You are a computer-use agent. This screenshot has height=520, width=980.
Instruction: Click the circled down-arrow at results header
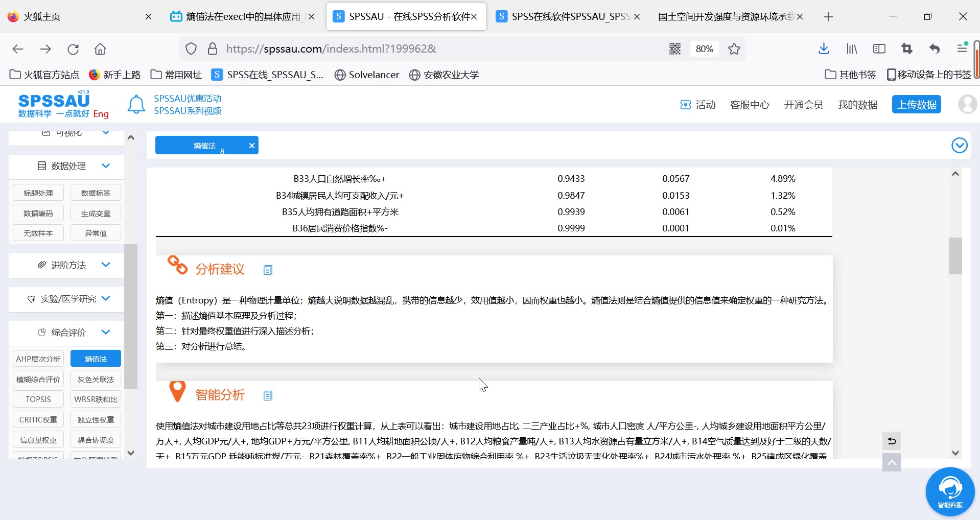[960, 146]
